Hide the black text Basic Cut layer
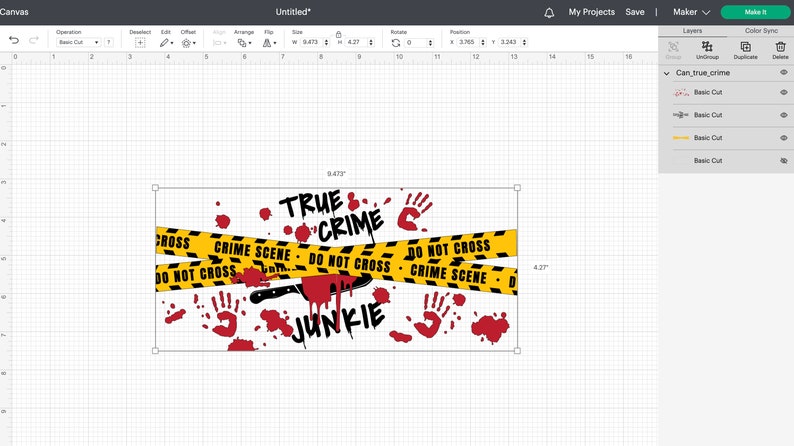 click(783, 115)
